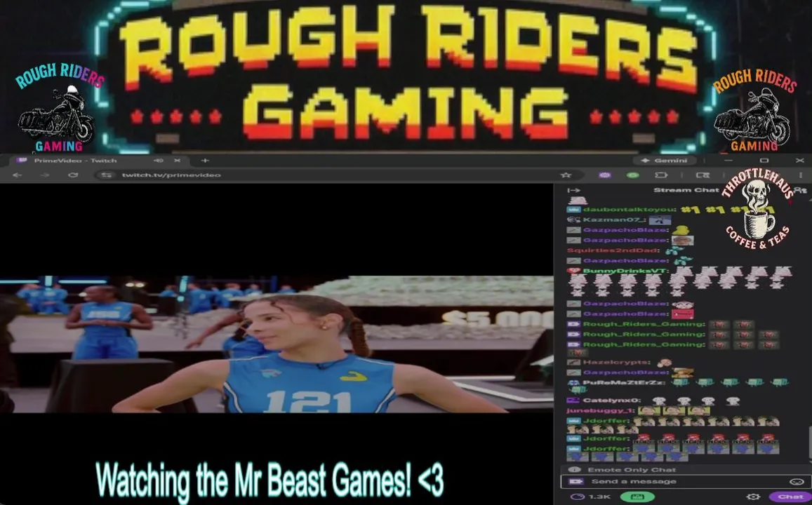Image resolution: width=812 pixels, height=505 pixels.
Task: Click the Twitch stream video player
Action: click(x=277, y=344)
